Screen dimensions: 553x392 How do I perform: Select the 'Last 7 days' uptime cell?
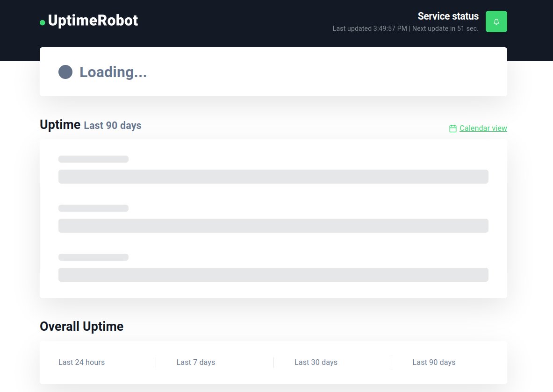(x=196, y=363)
